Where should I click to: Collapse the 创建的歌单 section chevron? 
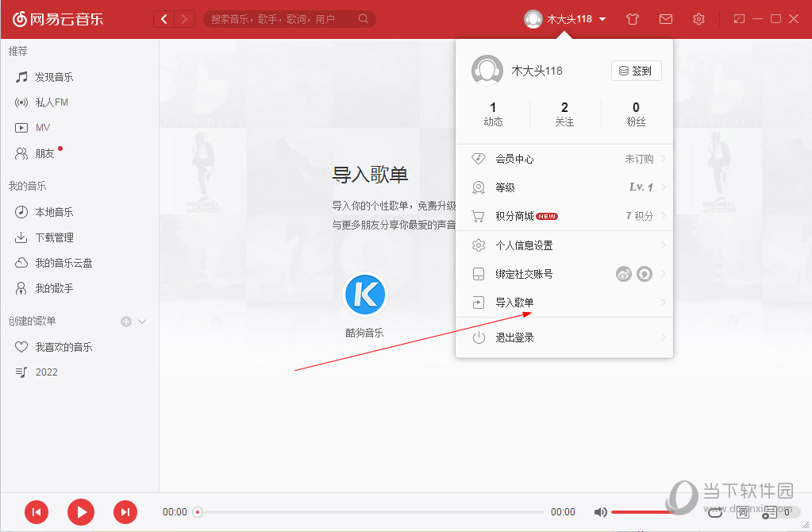[x=141, y=321]
